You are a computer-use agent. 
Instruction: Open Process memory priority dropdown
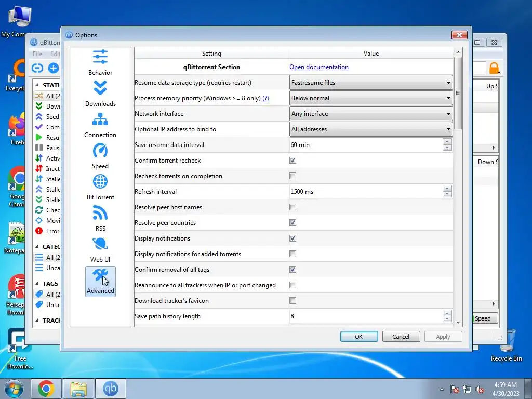click(x=371, y=98)
